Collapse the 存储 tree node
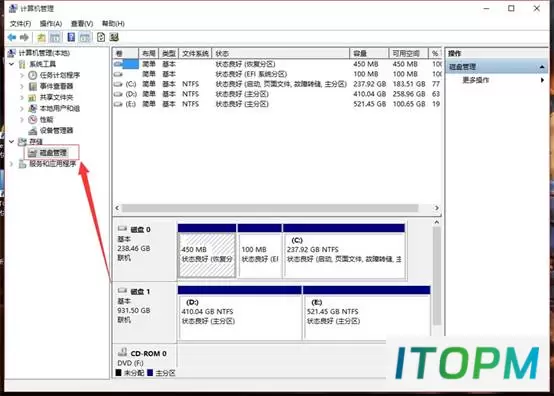 coord(12,142)
